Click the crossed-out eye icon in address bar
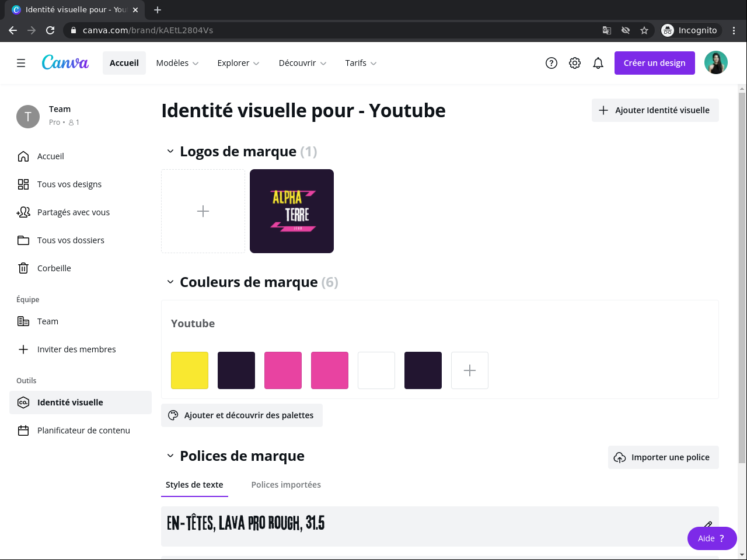 click(626, 30)
